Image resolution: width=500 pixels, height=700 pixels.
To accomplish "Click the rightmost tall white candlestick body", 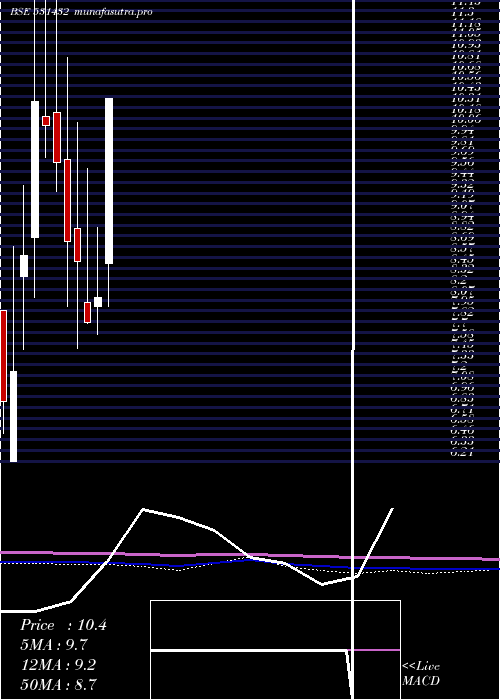I will pyautogui.click(x=109, y=181).
